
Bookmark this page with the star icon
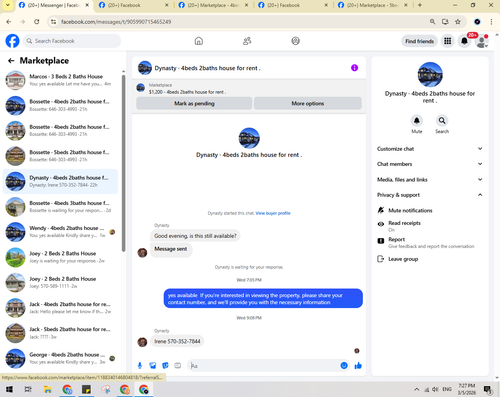(458, 22)
